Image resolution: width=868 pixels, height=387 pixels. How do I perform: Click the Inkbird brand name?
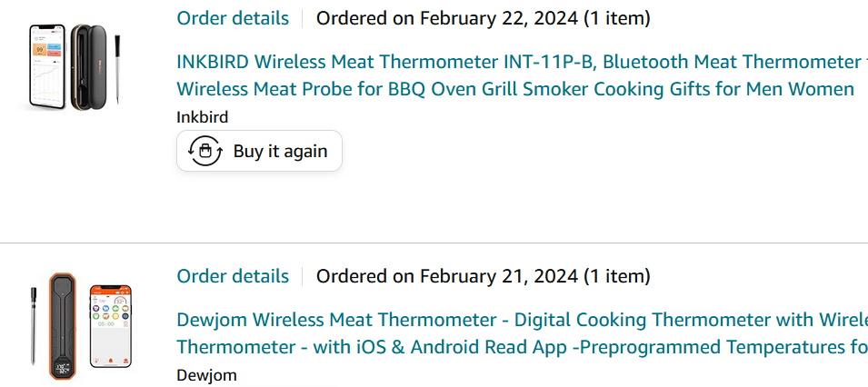click(x=202, y=117)
